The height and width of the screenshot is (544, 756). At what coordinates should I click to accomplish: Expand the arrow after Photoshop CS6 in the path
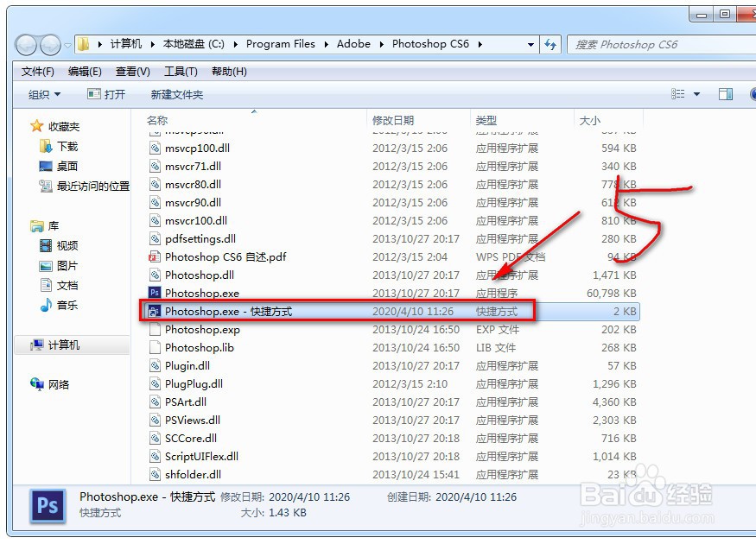pyautogui.click(x=480, y=44)
